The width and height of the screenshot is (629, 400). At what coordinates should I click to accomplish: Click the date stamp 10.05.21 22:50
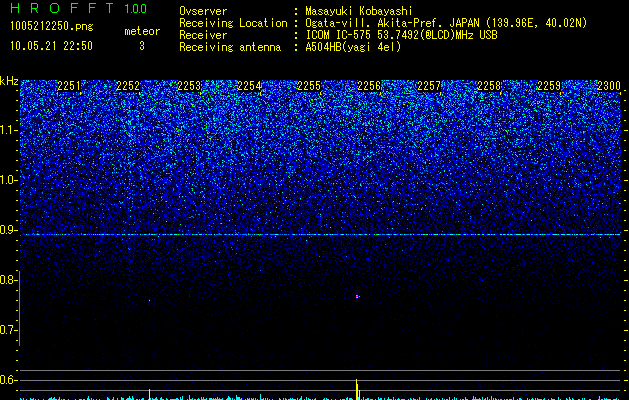(51, 46)
